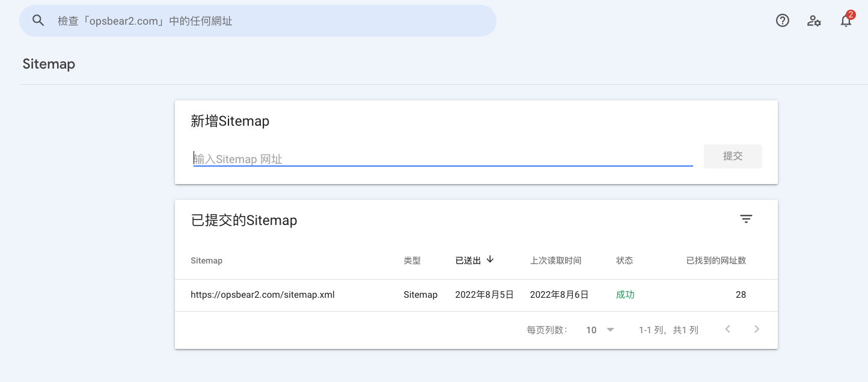Sort by the 已送出 column header
This screenshot has height=382, width=868.
pos(468,260)
